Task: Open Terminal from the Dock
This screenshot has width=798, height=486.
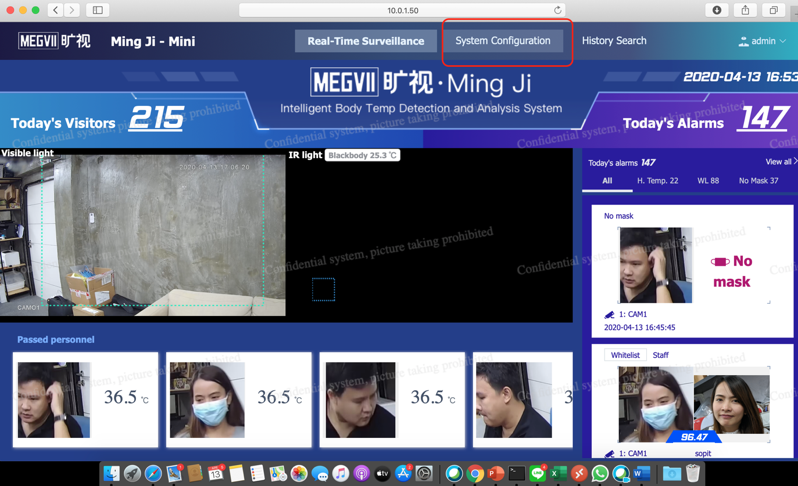Action: pos(517,474)
